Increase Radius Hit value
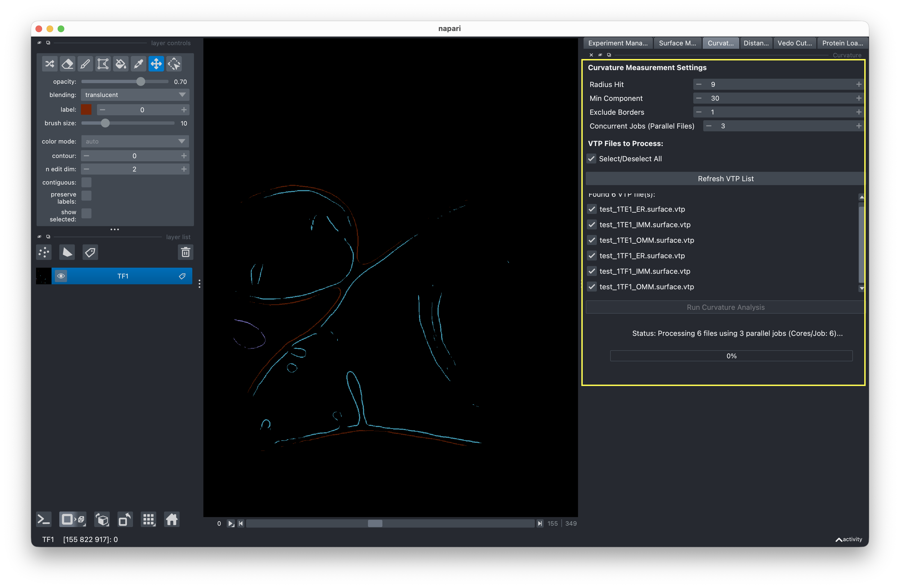 pyautogui.click(x=859, y=84)
